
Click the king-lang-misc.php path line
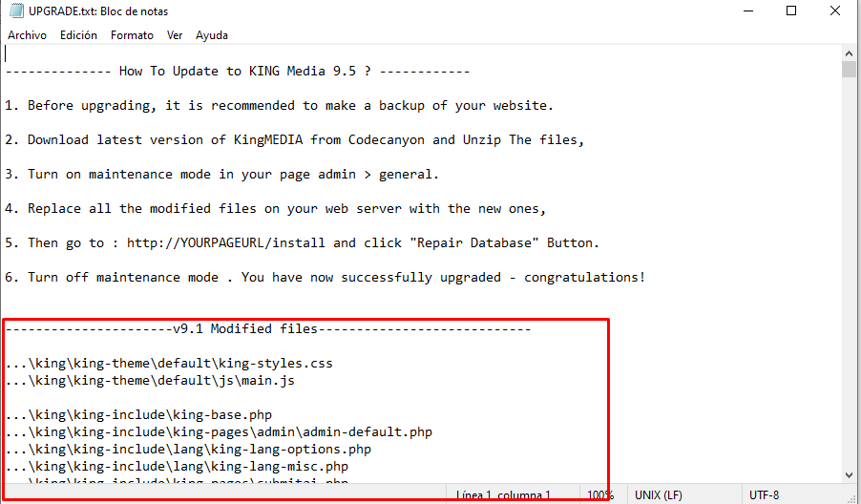pyautogui.click(x=177, y=467)
